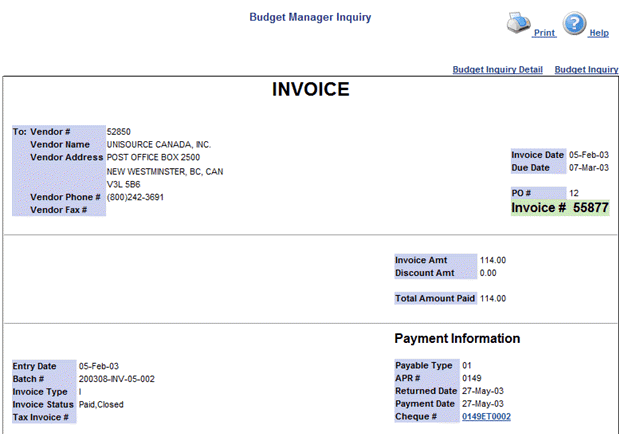Select Invoice Amt value 114.00

pos(493,260)
